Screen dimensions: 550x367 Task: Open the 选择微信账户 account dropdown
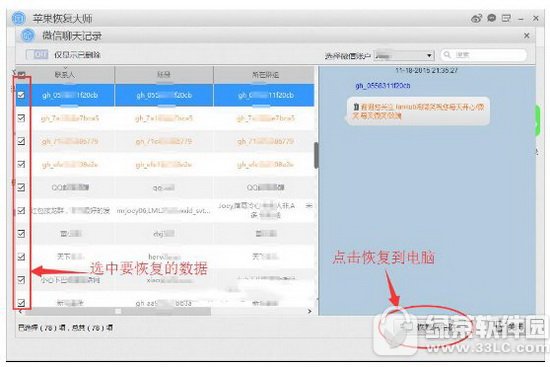click(404, 55)
